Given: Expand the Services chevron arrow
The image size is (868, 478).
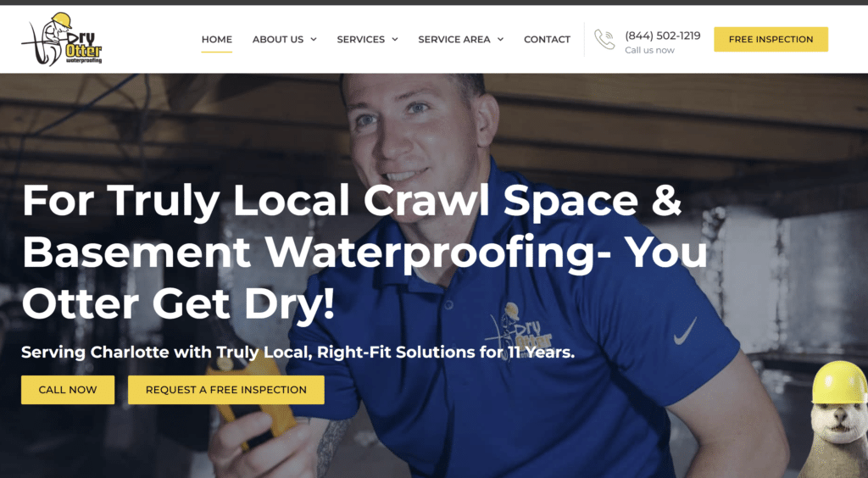Looking at the screenshot, I should [x=395, y=39].
